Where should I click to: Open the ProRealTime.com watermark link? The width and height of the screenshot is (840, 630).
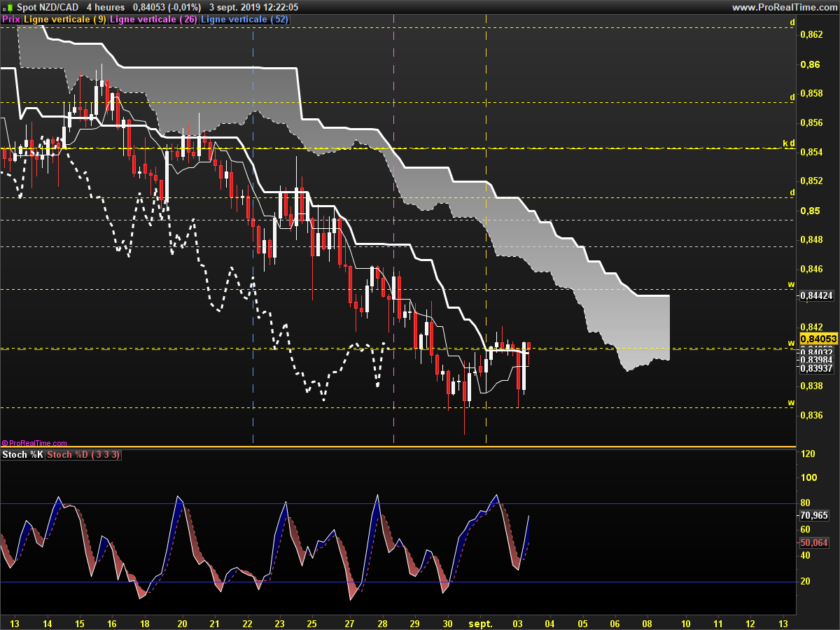pyautogui.click(x=34, y=443)
